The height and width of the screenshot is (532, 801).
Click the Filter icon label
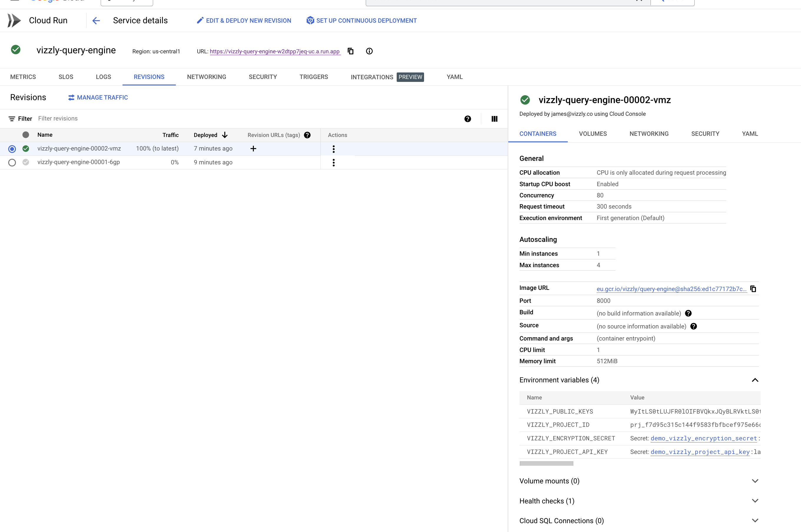20,119
